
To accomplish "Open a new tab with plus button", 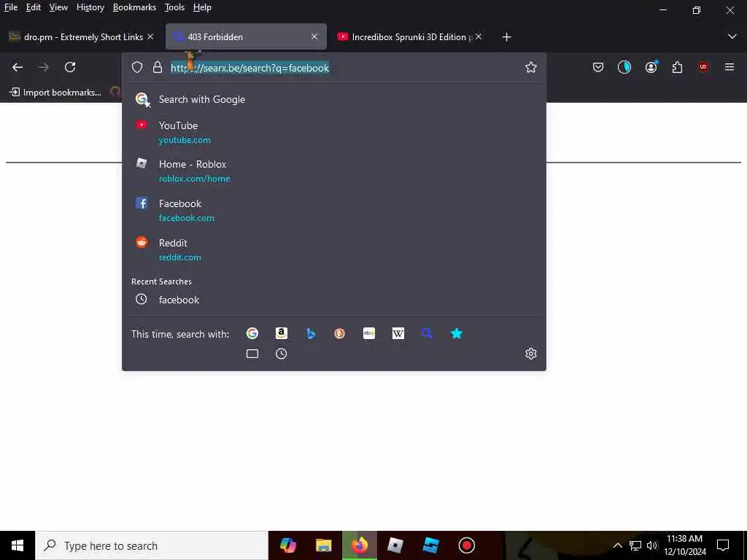I will coord(506,36).
